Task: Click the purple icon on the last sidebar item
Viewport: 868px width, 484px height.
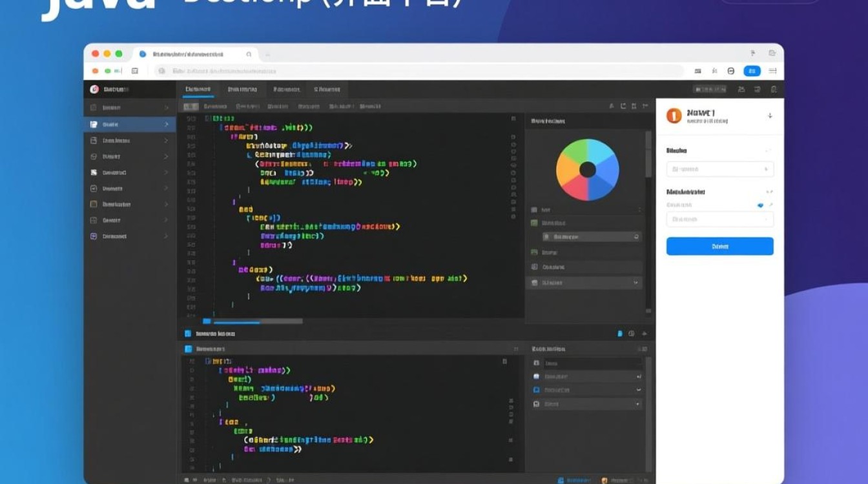Action: [x=94, y=236]
